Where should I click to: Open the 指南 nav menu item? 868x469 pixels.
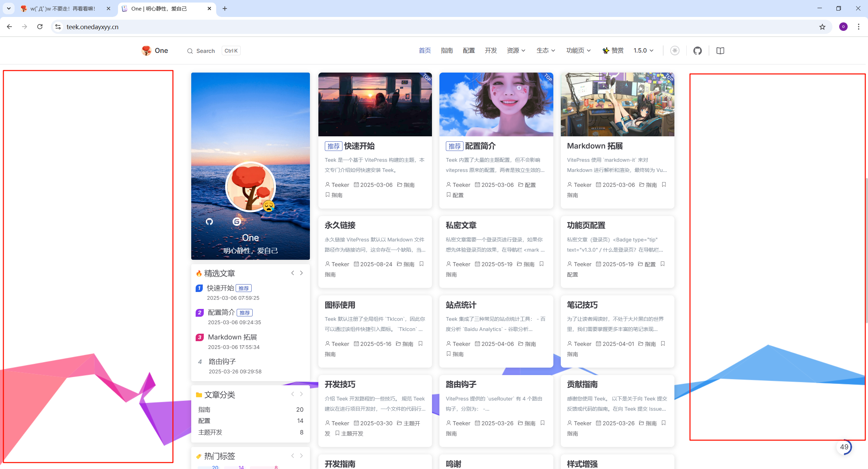coord(447,51)
